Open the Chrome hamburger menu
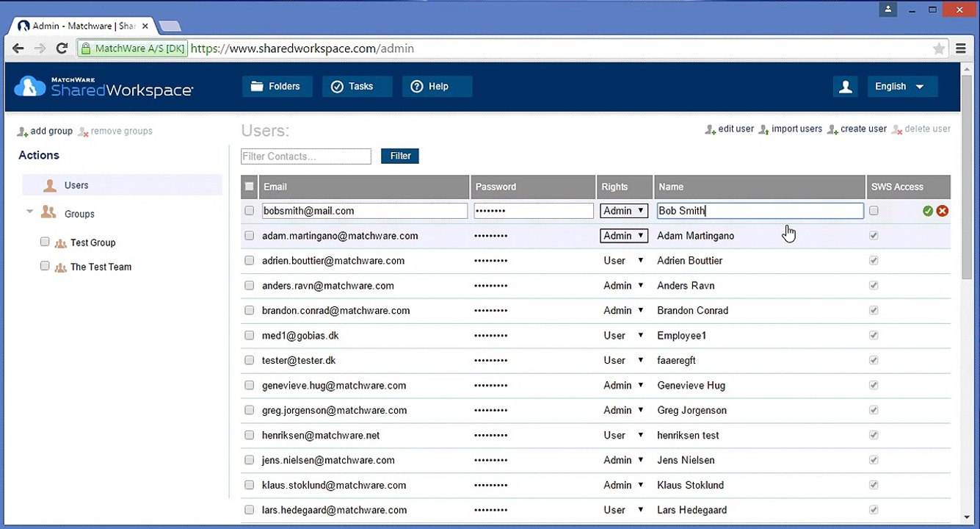This screenshot has height=529, width=980. pyautogui.click(x=961, y=48)
